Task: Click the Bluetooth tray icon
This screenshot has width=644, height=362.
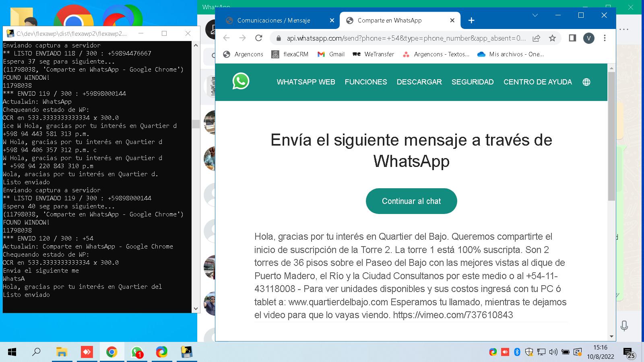Action: coord(517,352)
